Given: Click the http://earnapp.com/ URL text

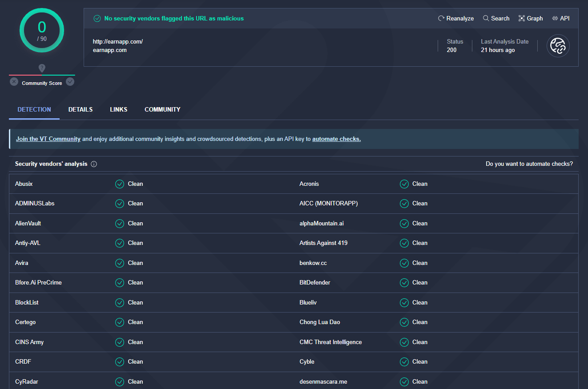Looking at the screenshot, I should pos(118,41).
